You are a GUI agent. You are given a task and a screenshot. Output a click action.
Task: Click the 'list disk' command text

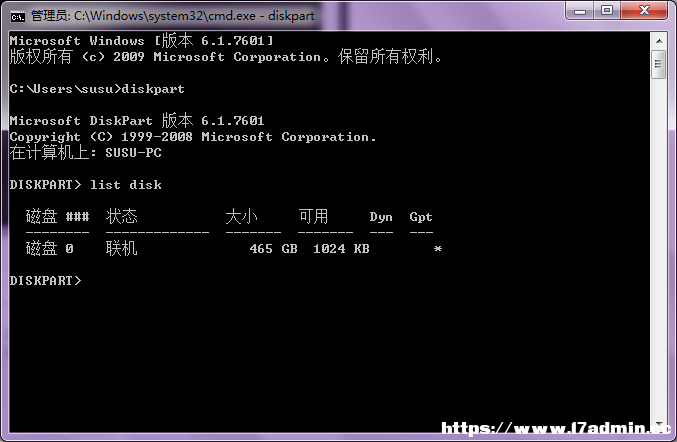[x=126, y=185]
